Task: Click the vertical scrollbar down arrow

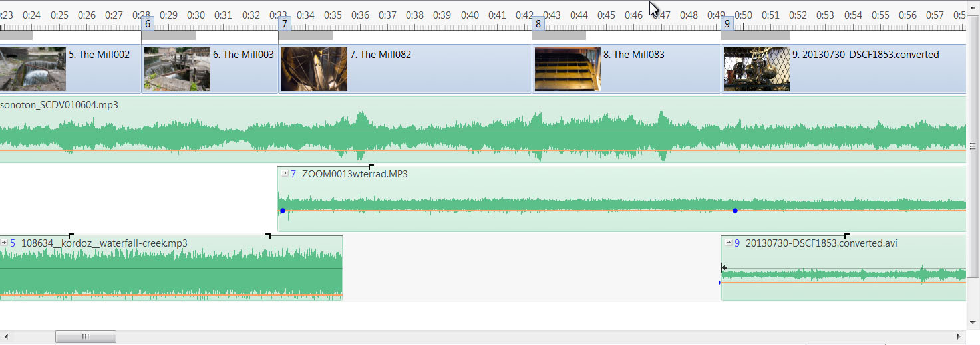Action: tap(972, 322)
